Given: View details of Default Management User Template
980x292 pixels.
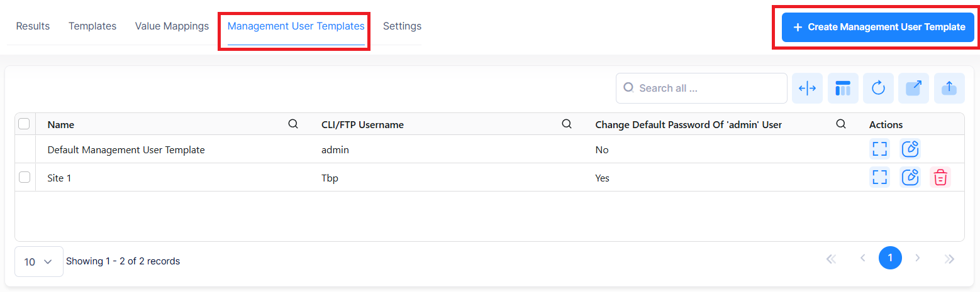Looking at the screenshot, I should tap(879, 149).
